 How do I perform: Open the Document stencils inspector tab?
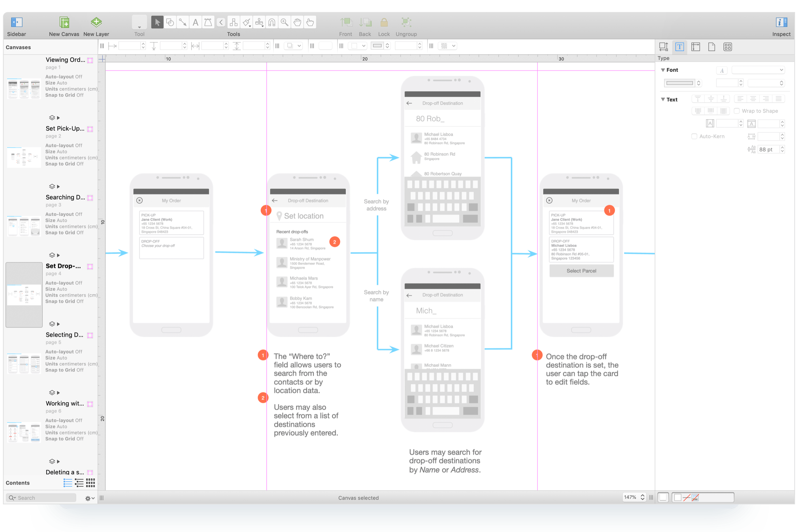[728, 47]
